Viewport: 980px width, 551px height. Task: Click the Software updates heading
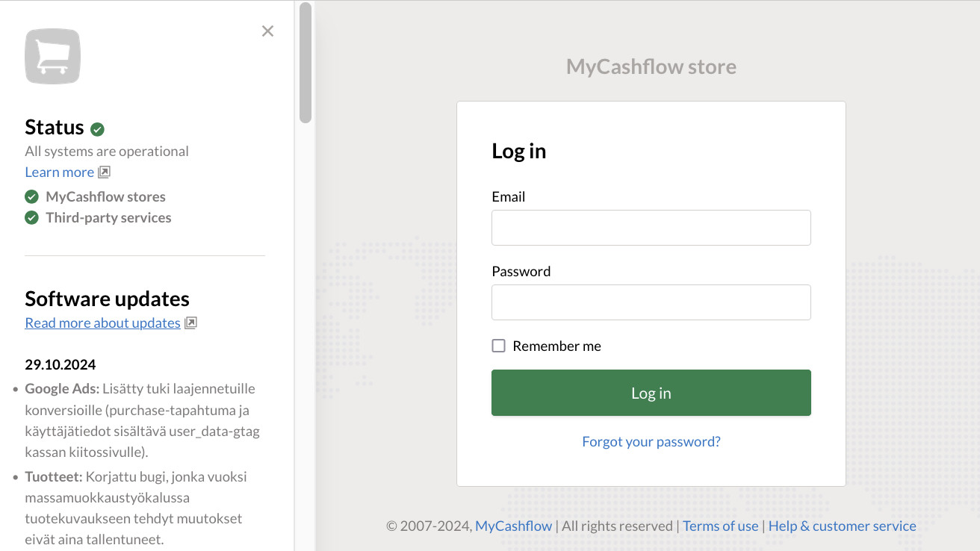(107, 299)
